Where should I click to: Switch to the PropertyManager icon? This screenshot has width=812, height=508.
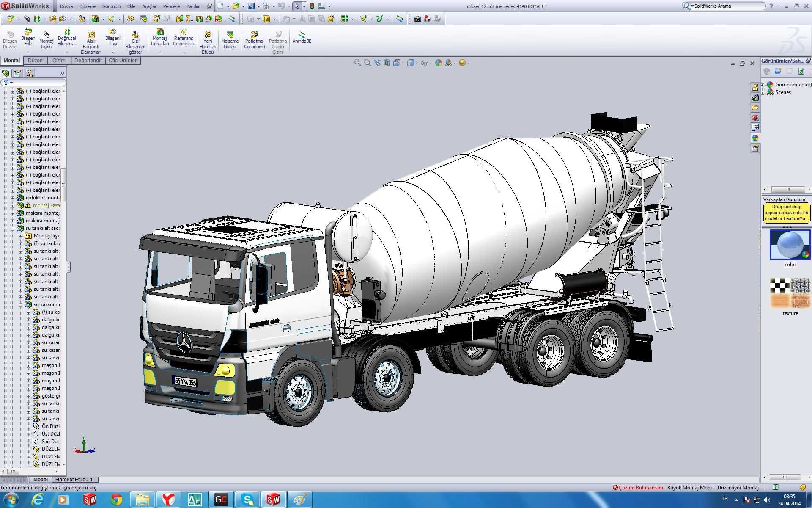coord(17,73)
